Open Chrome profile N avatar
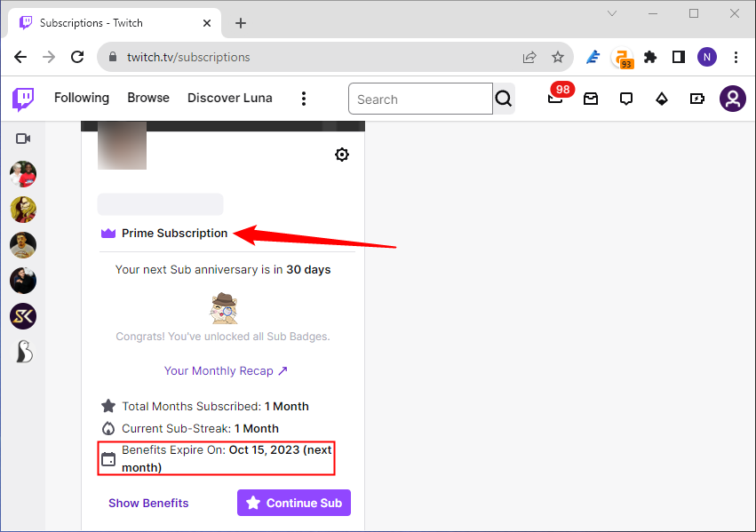Image resolution: width=756 pixels, height=532 pixels. [x=707, y=58]
